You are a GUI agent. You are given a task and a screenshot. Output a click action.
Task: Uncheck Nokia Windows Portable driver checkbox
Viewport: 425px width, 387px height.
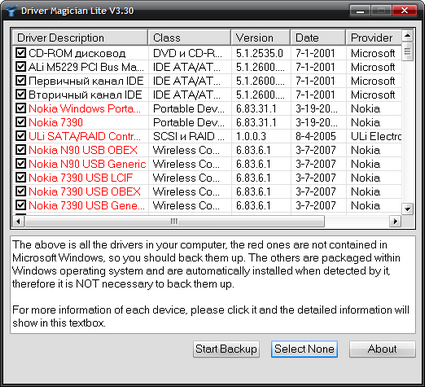click(21, 108)
